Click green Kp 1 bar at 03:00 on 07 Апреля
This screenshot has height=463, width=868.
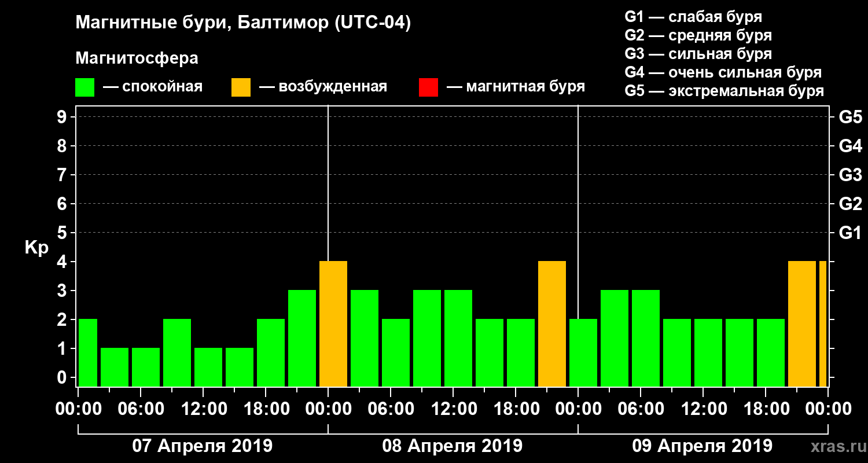tap(115, 367)
